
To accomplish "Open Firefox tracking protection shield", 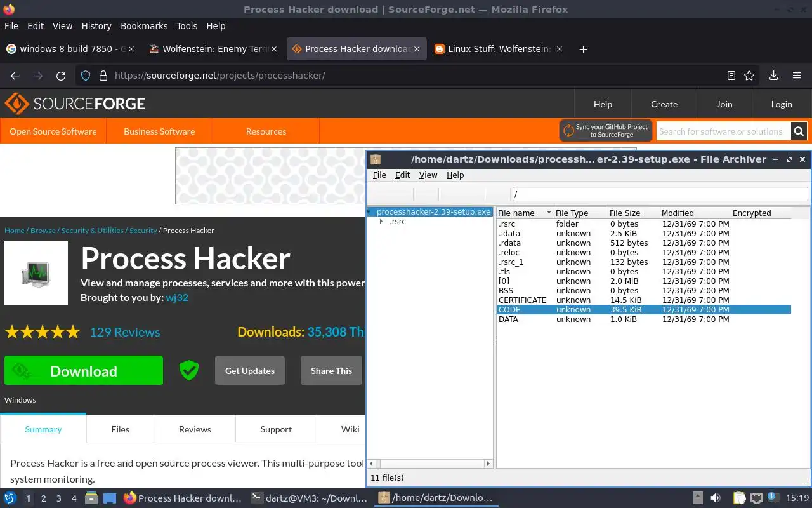I will [86, 76].
